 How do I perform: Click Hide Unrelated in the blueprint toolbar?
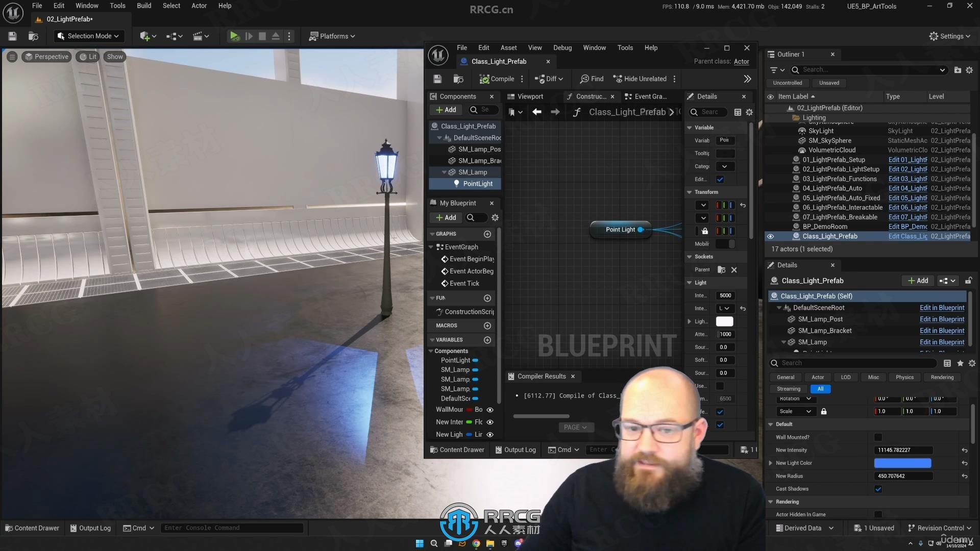pos(640,79)
